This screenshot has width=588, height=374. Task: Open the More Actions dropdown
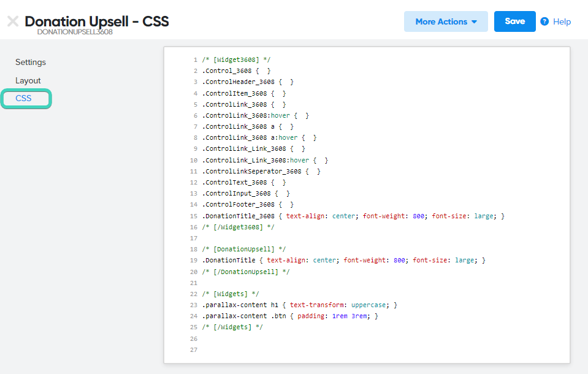coord(446,21)
